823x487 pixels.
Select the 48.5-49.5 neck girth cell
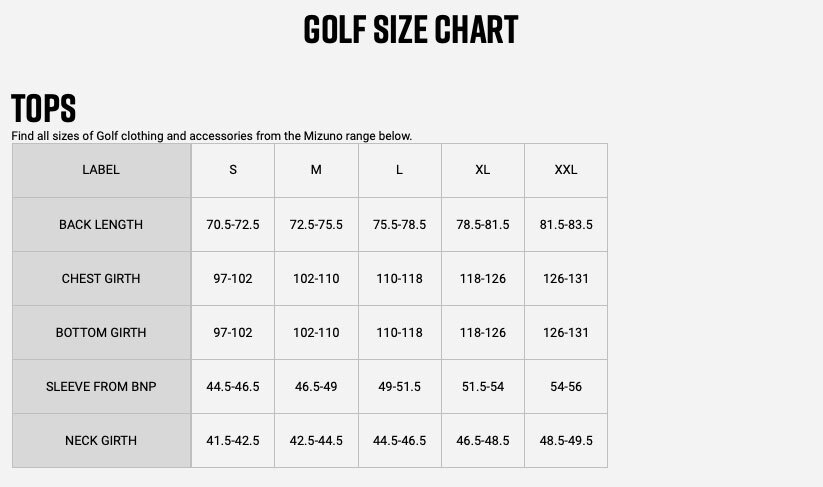click(566, 440)
